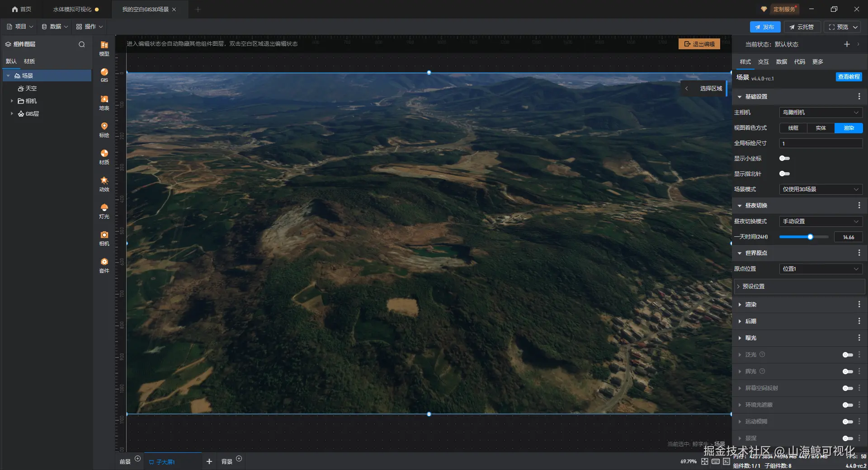Select the 标绘 plotting tool
Screen dimensions: 868x470
(x=104, y=130)
